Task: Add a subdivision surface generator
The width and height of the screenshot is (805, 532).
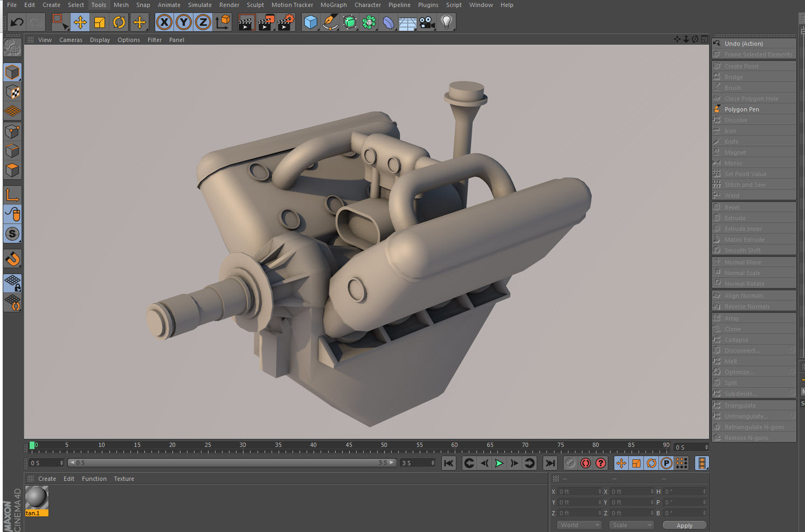Action: 350,22
